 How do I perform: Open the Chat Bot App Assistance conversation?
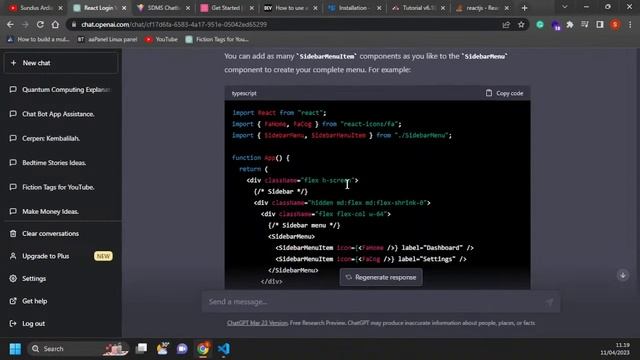[x=61, y=114]
